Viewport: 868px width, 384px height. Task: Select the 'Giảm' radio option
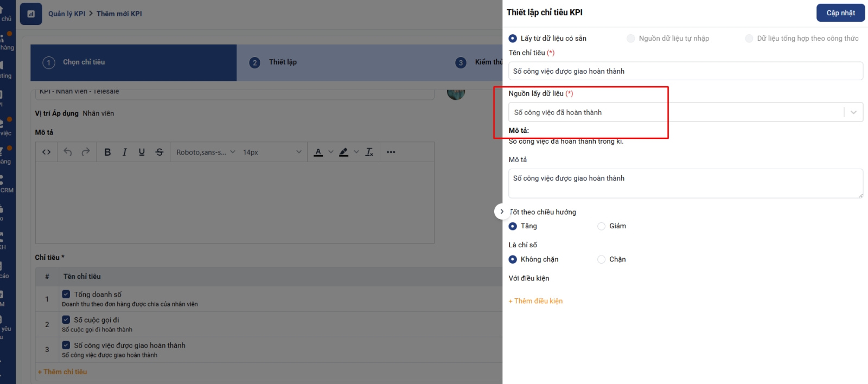pyautogui.click(x=602, y=226)
